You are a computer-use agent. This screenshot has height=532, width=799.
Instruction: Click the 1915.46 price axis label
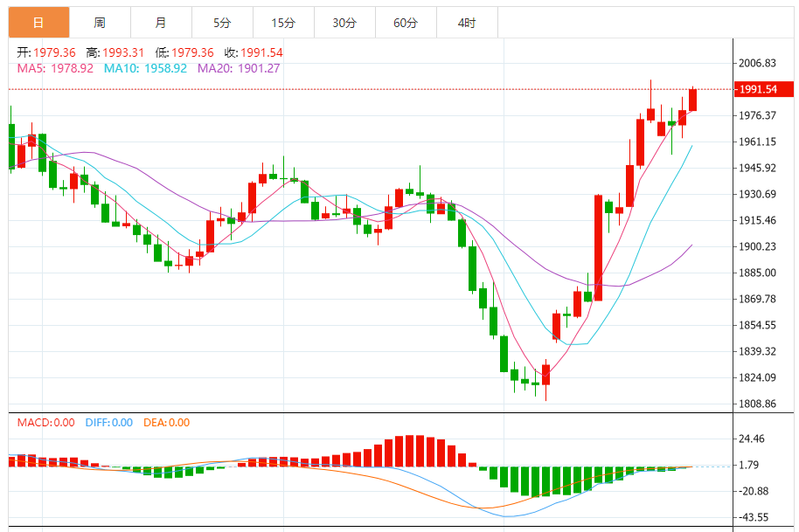coord(757,220)
